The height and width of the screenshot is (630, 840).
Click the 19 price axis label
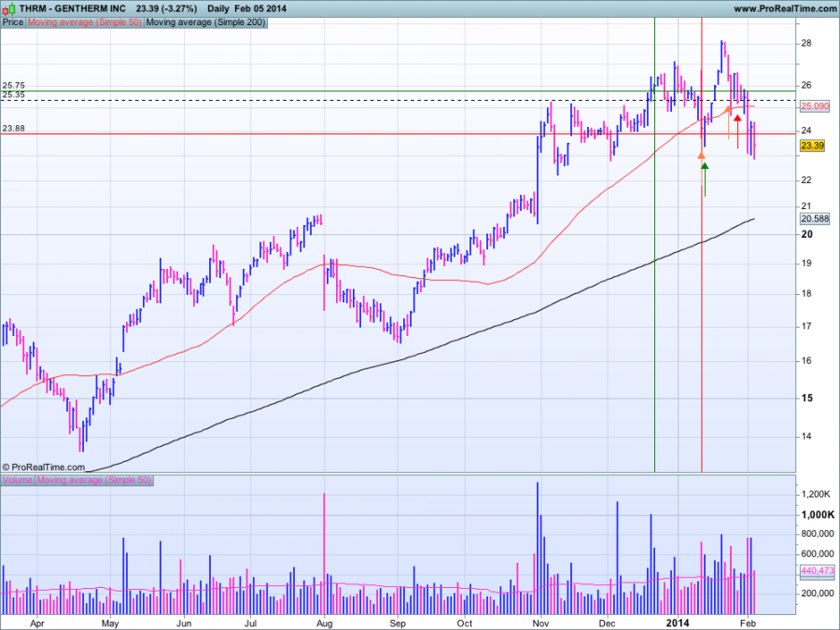click(x=806, y=263)
